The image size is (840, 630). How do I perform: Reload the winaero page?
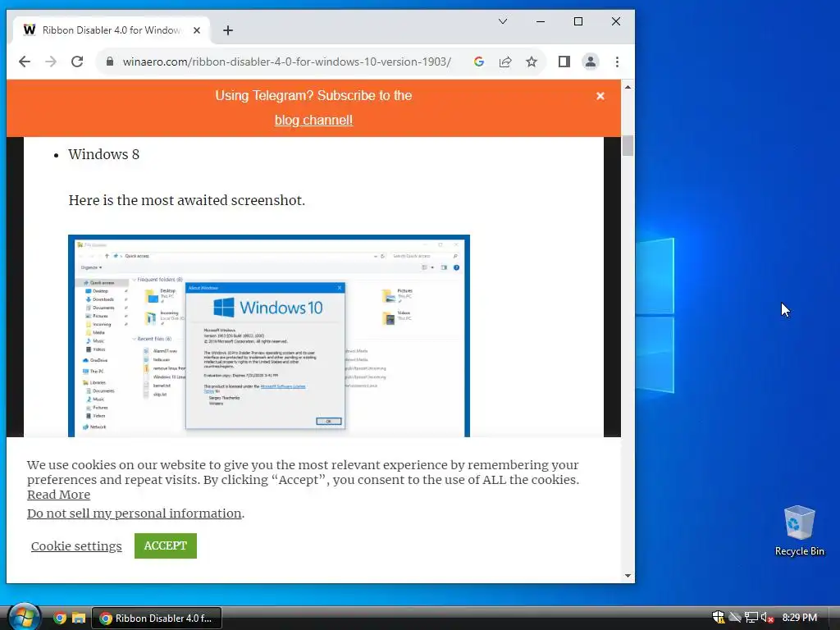[77, 62]
